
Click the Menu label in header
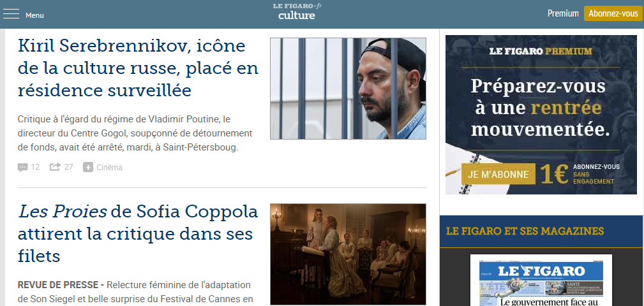34,15
